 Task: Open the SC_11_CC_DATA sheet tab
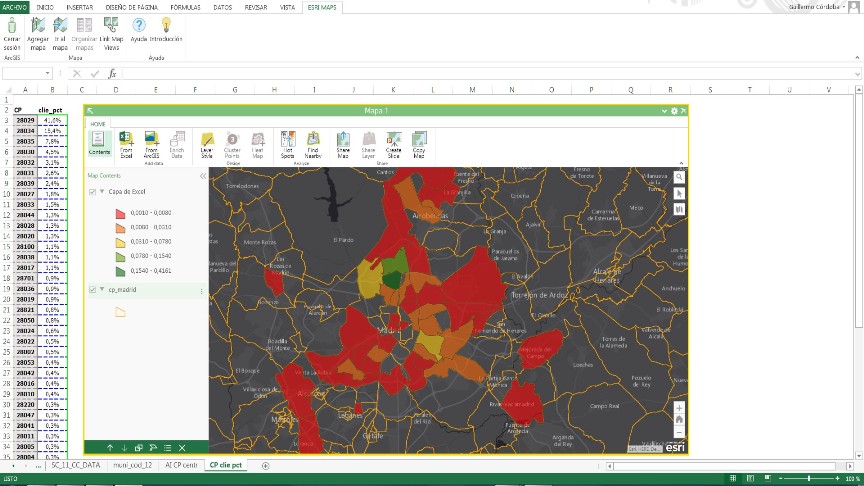click(x=75, y=465)
